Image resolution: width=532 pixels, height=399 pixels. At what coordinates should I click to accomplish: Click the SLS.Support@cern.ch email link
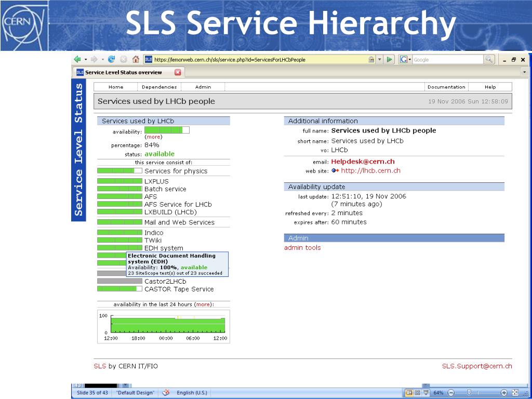(x=477, y=366)
